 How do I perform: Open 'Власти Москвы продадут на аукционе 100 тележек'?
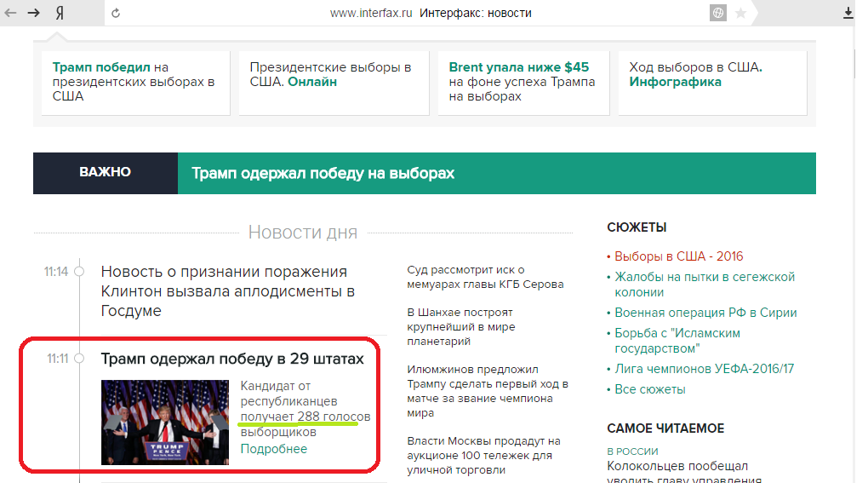[x=484, y=455]
